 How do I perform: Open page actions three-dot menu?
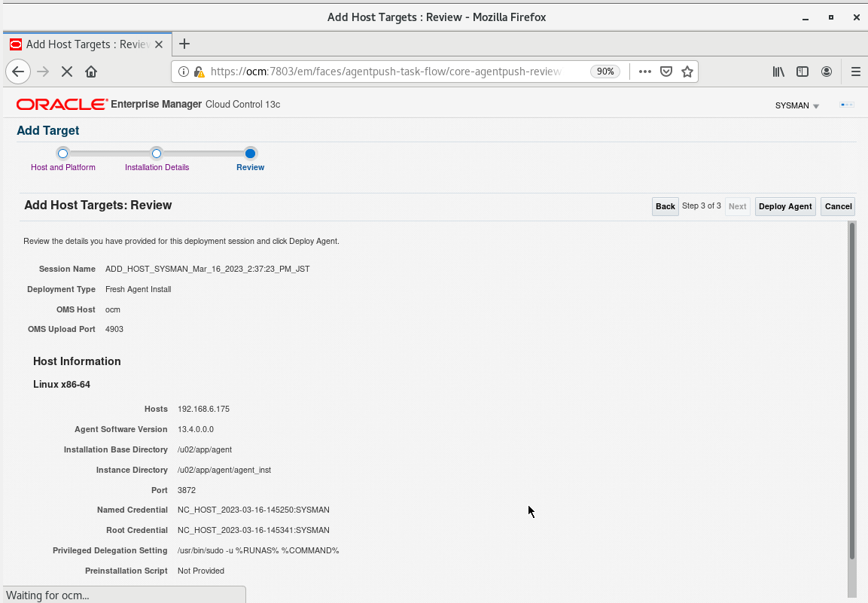tap(645, 72)
